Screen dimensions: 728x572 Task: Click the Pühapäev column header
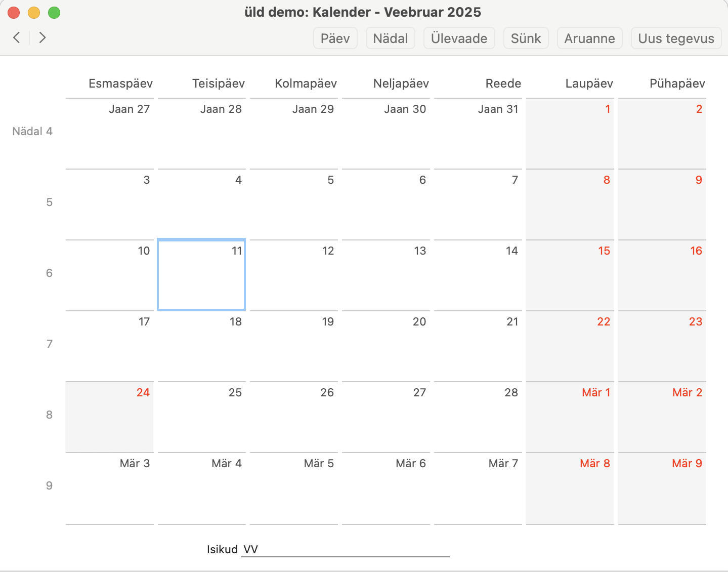pos(677,84)
